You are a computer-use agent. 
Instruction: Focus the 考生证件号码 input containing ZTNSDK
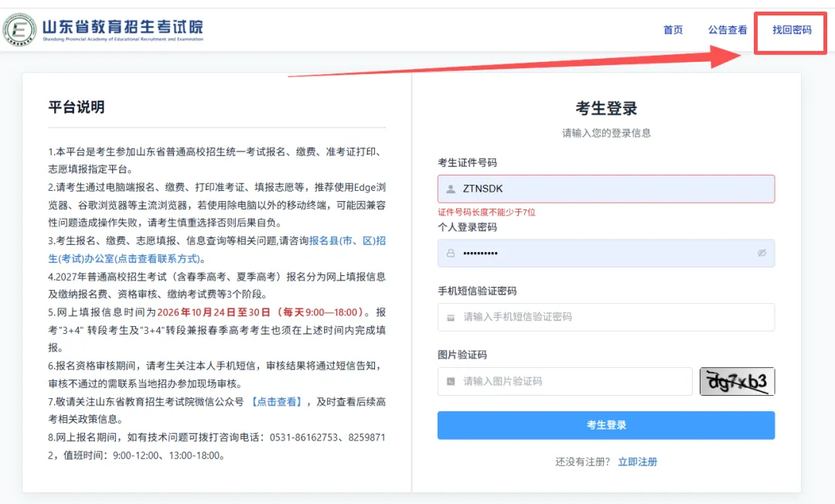[x=606, y=189]
